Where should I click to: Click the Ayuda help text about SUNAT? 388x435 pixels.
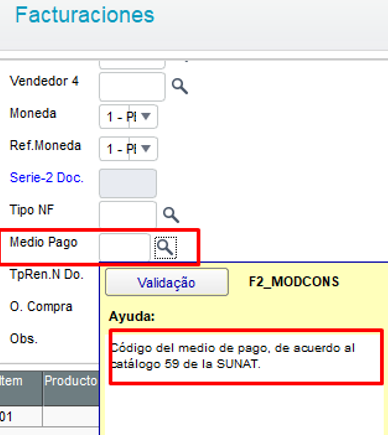tap(233, 356)
